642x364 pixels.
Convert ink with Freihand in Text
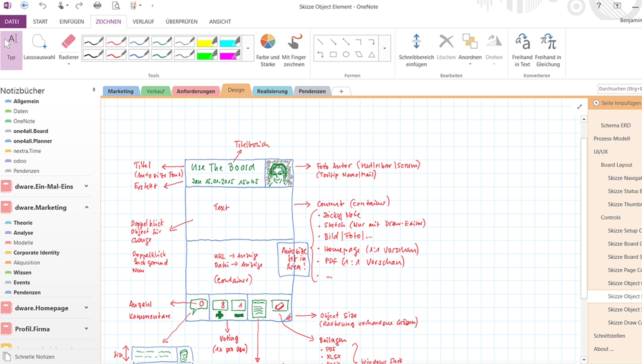click(x=522, y=50)
